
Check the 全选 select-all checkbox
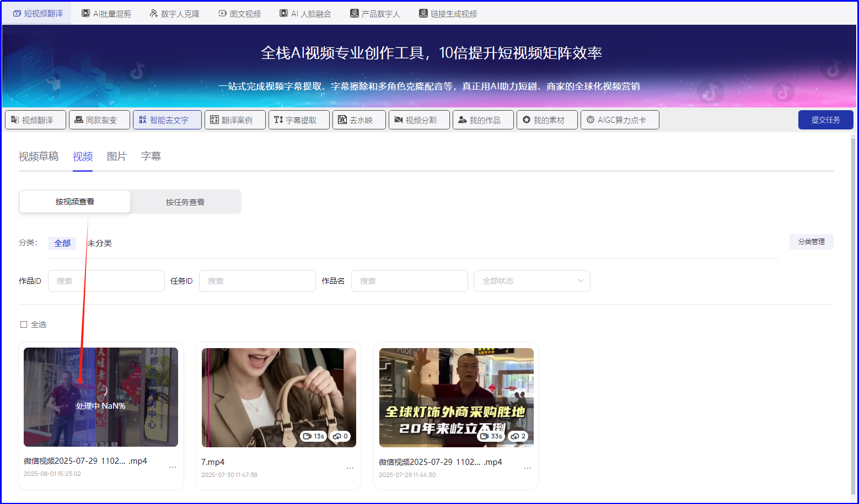point(23,324)
